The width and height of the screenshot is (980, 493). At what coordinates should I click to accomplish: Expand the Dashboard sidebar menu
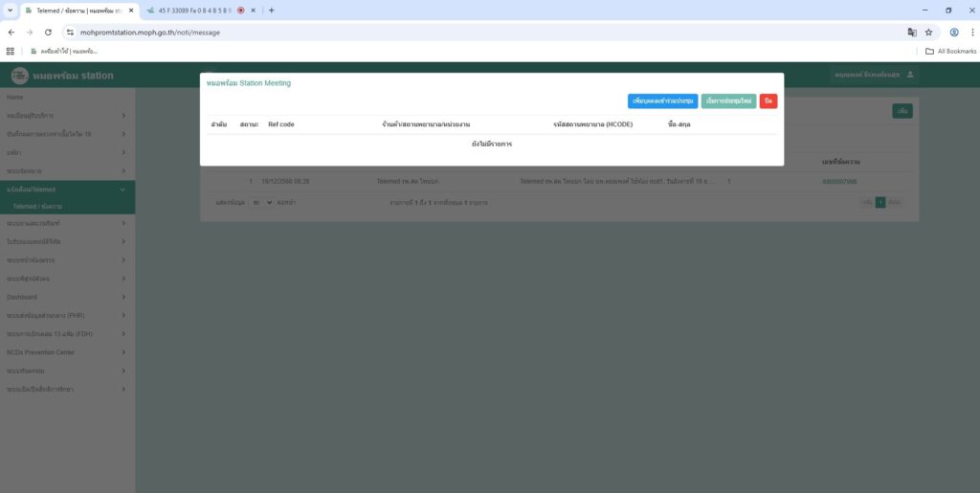click(123, 297)
